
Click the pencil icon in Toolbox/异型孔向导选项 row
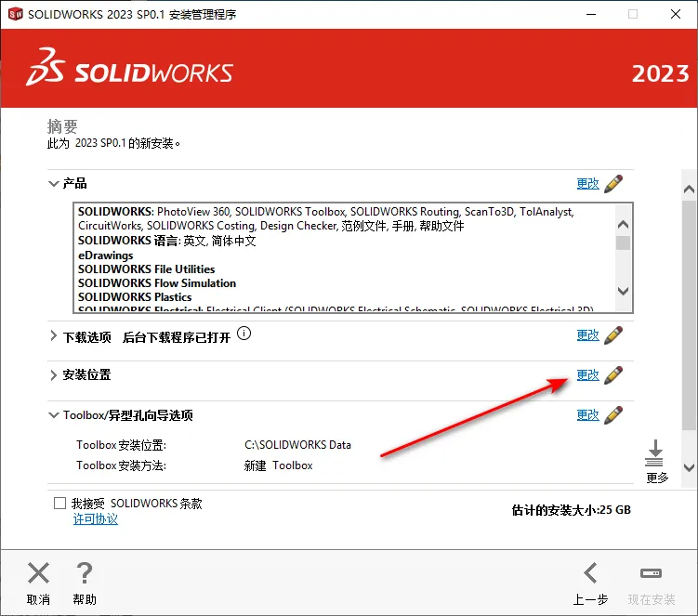(x=613, y=415)
